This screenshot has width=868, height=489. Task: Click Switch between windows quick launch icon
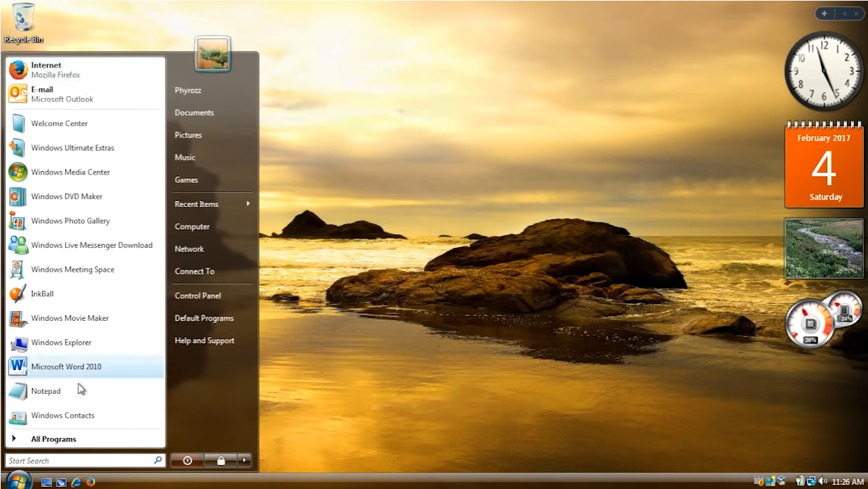(x=62, y=482)
